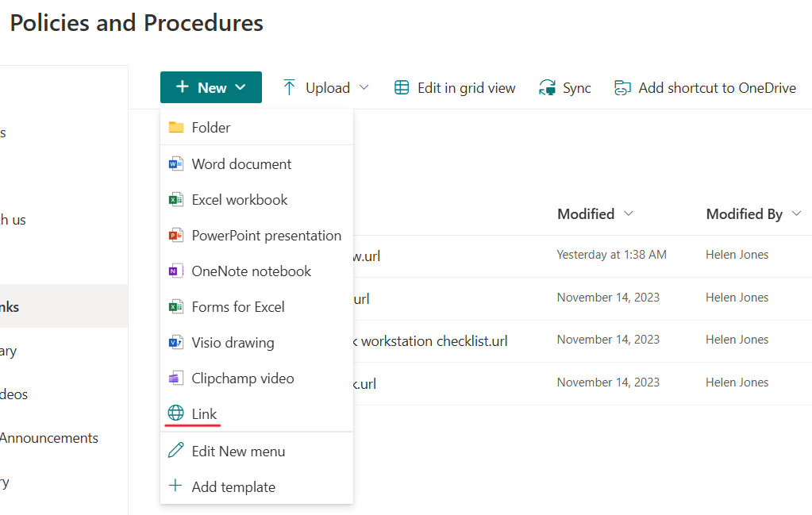The width and height of the screenshot is (812, 515).
Task: Select the OneNote notebook icon
Action: [176, 271]
